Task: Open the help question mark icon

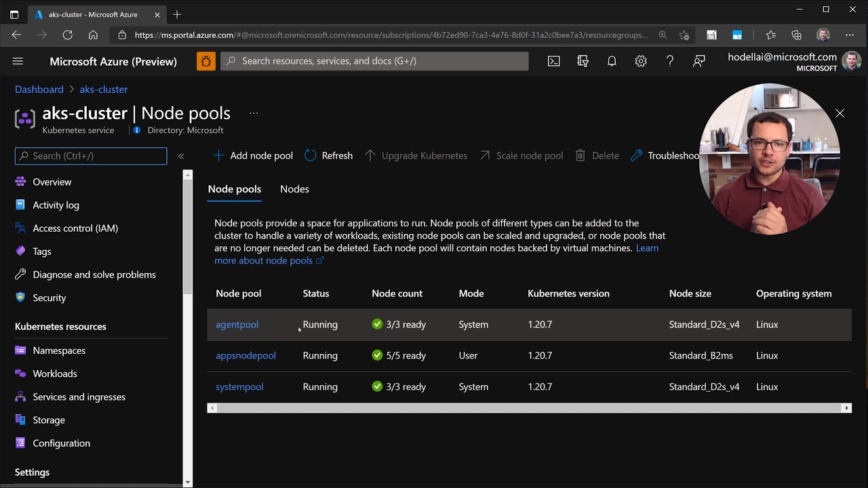Action: pyautogui.click(x=670, y=61)
